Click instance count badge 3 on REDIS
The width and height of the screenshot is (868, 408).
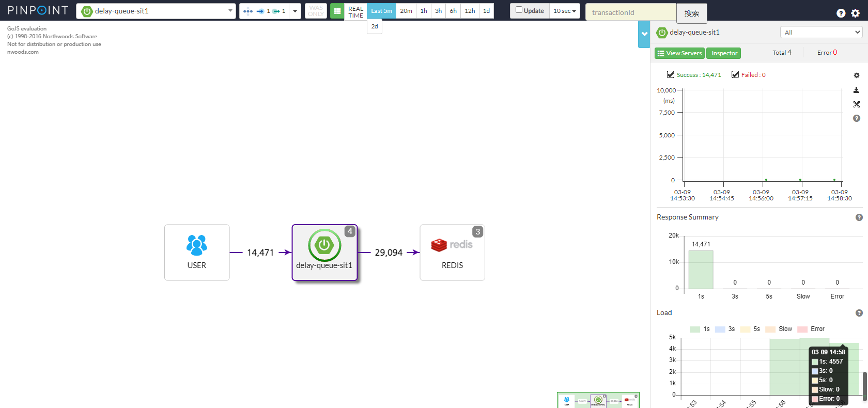point(478,232)
